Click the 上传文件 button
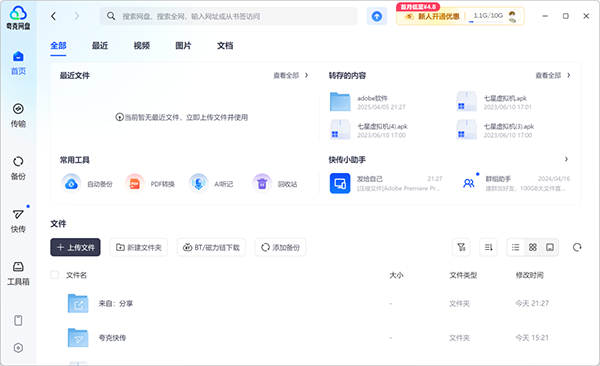Viewport: 600px width, 366px height. coord(75,247)
